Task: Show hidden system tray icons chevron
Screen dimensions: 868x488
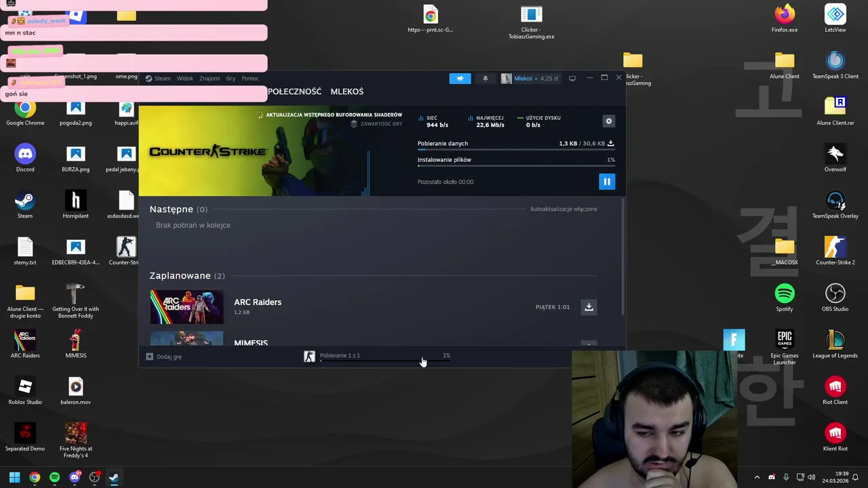Action: (x=757, y=477)
